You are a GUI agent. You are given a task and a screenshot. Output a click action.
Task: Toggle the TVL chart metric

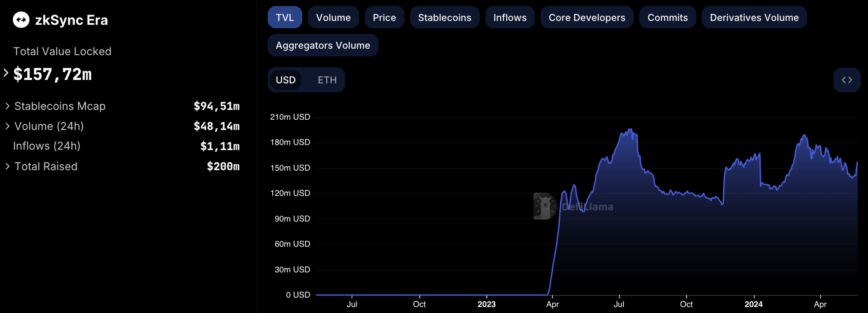point(285,18)
